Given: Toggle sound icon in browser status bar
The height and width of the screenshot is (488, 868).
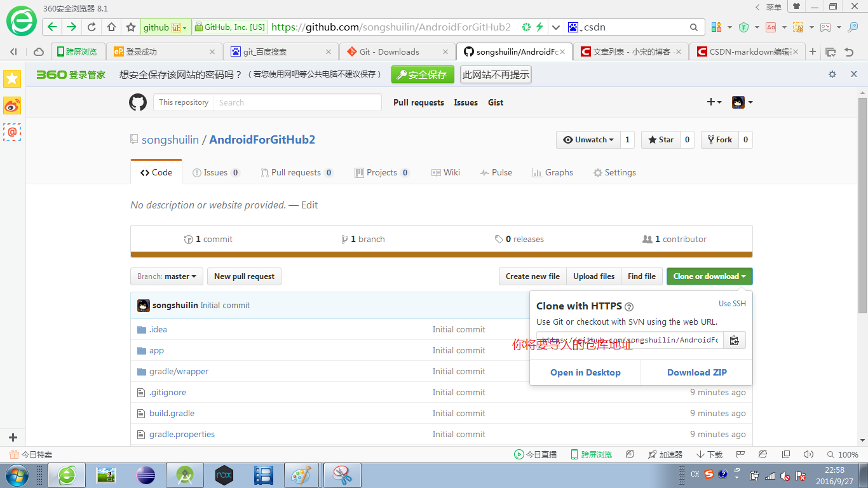Looking at the screenshot, I should [808, 454].
